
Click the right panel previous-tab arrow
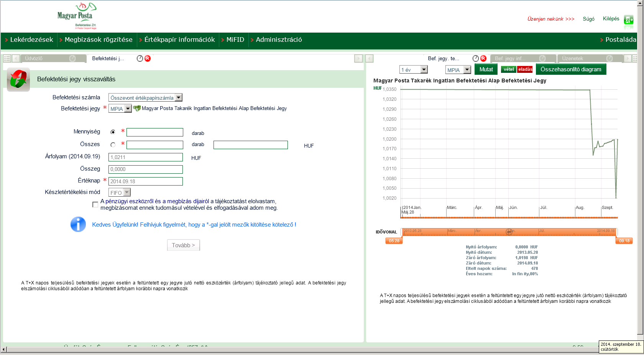pos(370,58)
